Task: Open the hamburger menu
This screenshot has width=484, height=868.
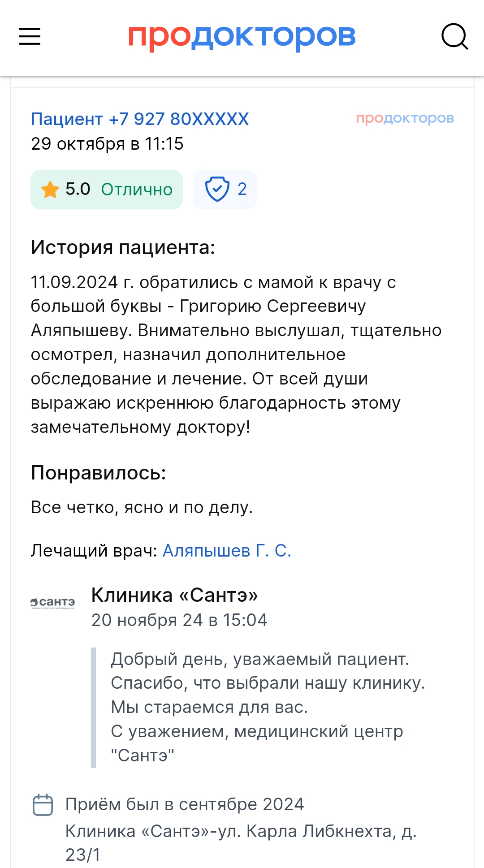Action: (x=30, y=36)
